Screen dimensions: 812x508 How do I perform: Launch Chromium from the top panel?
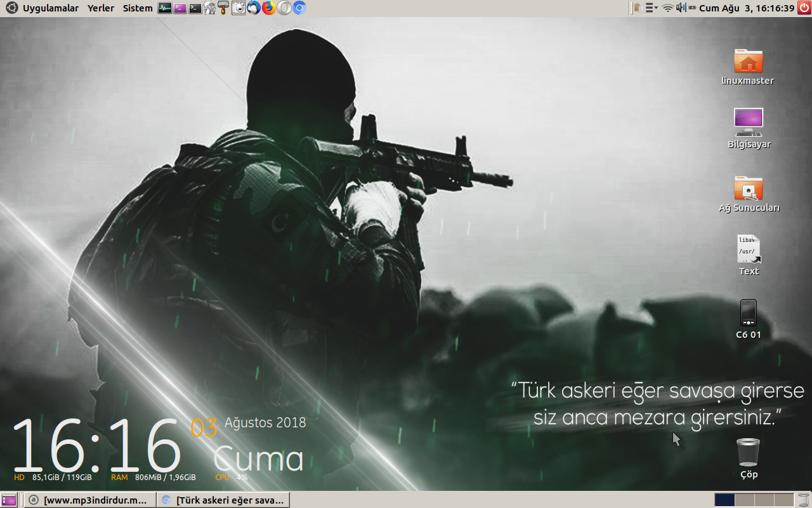[x=299, y=8]
